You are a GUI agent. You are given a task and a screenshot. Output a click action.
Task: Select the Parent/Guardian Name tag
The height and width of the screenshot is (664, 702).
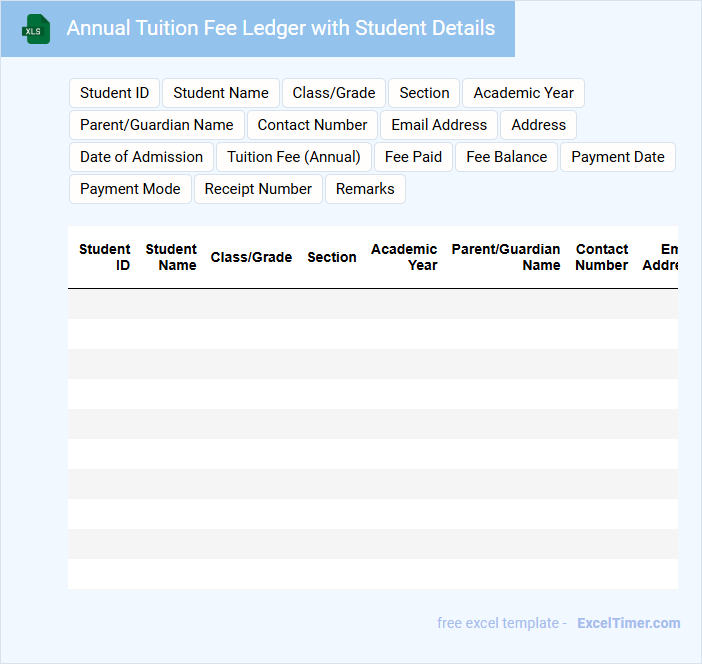pos(157,125)
